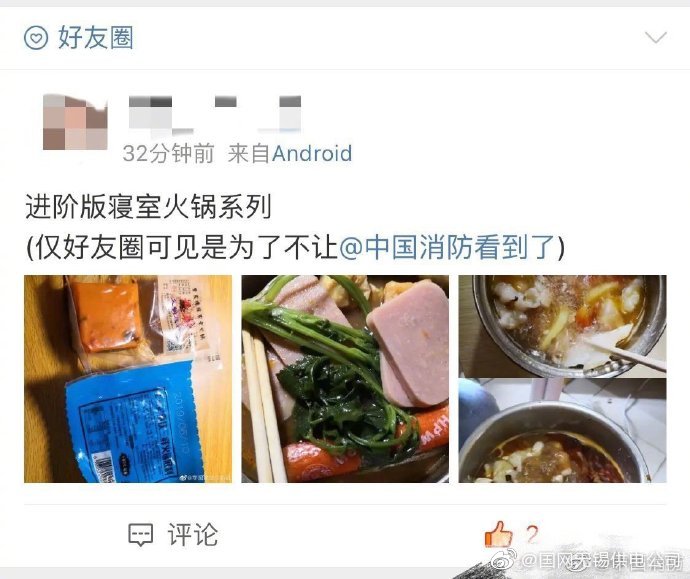The height and width of the screenshot is (579, 690).
Task: Tap the 评论 comment label
Action: pyautogui.click(x=193, y=535)
